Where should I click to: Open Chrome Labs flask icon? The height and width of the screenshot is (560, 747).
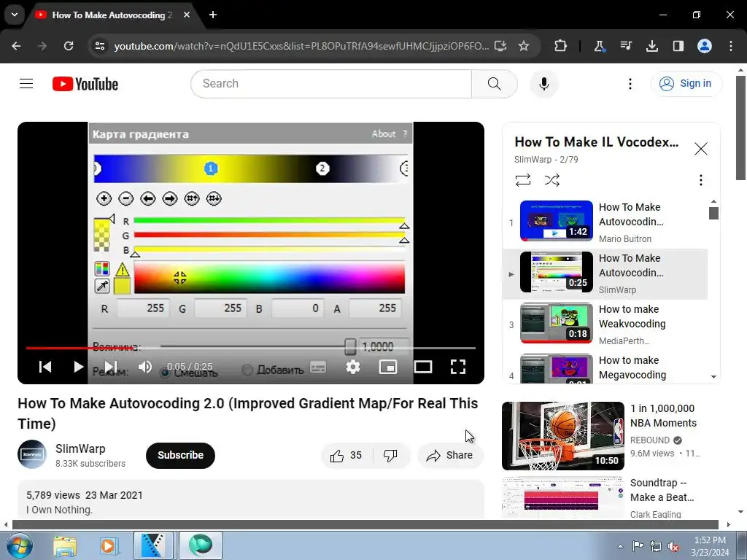[600, 46]
